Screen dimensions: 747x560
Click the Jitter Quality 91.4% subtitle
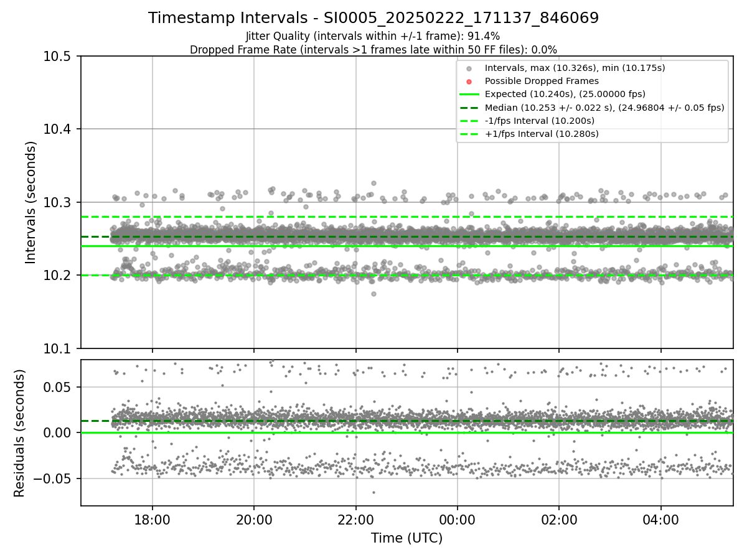(x=374, y=36)
